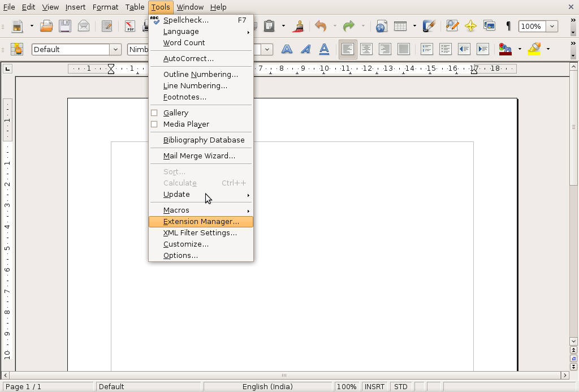This screenshot has width=579, height=392.
Task: Open AutoCorrect menu entry
Action: (201, 59)
